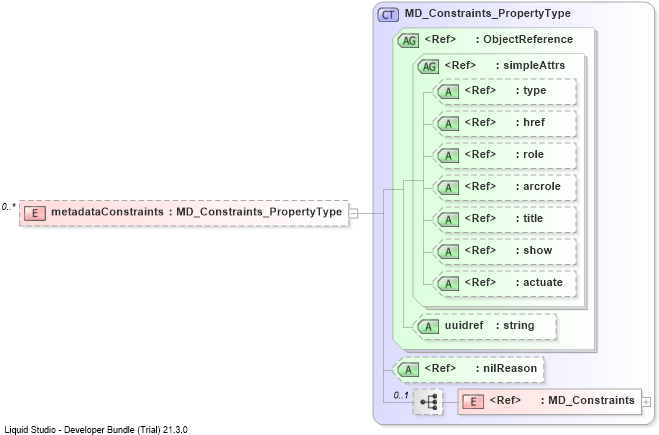Select the A icon of the actuate attribute

pos(448,283)
